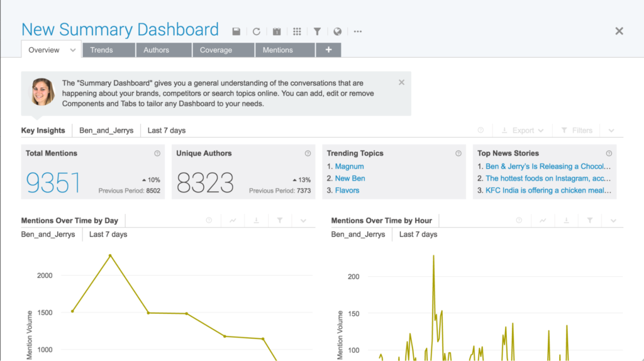Viewport: 644px width, 361px height.
Task: Open the KFC India news story link
Action: 548,190
